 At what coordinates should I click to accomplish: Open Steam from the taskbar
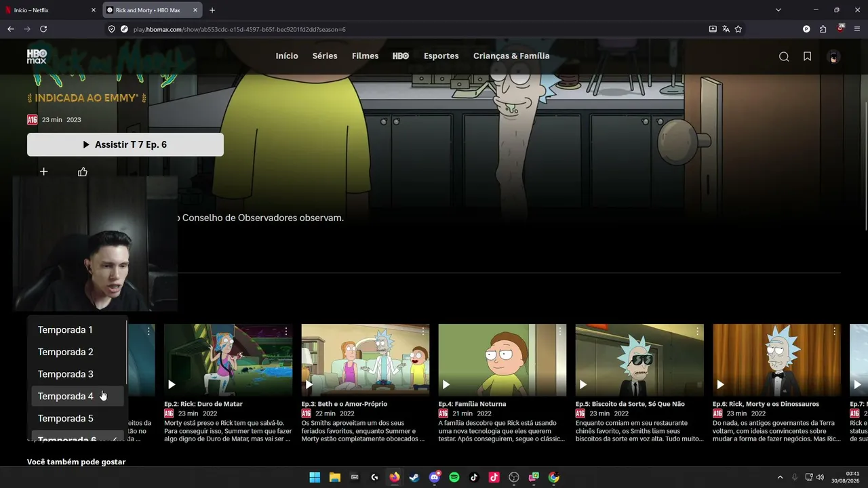click(x=414, y=477)
